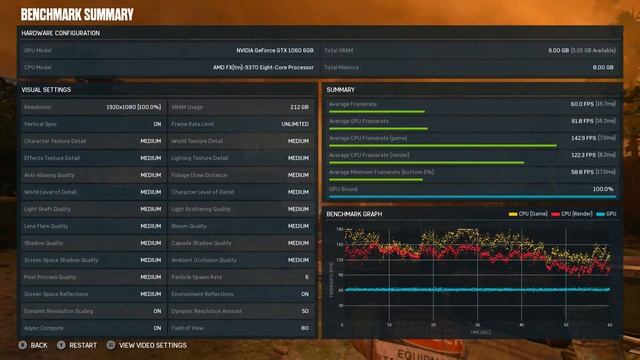This screenshot has height=360, width=640.
Task: Select the Screen Space Shadow Quality row
Action: (x=93, y=260)
